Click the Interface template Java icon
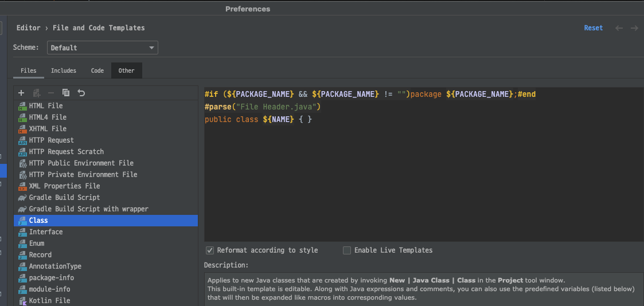This screenshot has height=306, width=644. point(22,232)
